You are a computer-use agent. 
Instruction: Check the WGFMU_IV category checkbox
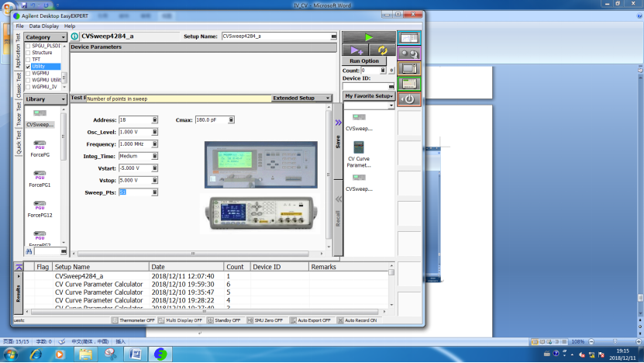(28, 87)
